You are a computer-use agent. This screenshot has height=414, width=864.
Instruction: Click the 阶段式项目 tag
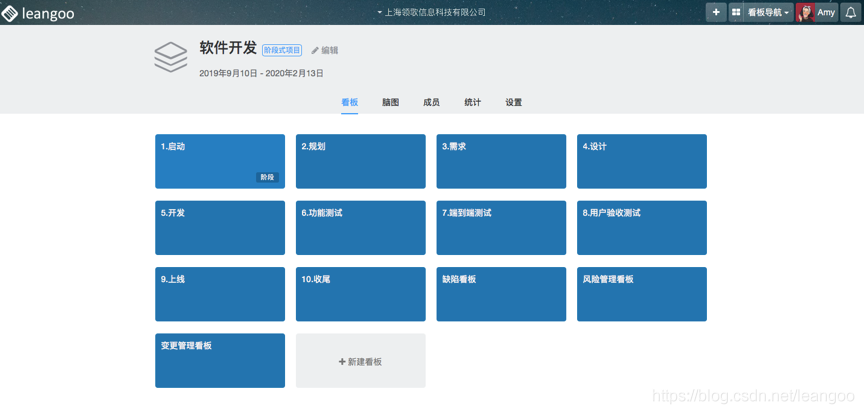click(x=282, y=50)
